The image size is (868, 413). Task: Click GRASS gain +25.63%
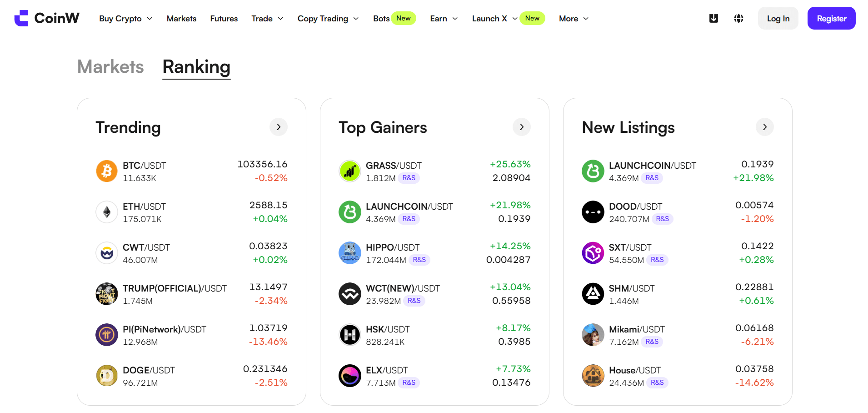point(510,164)
